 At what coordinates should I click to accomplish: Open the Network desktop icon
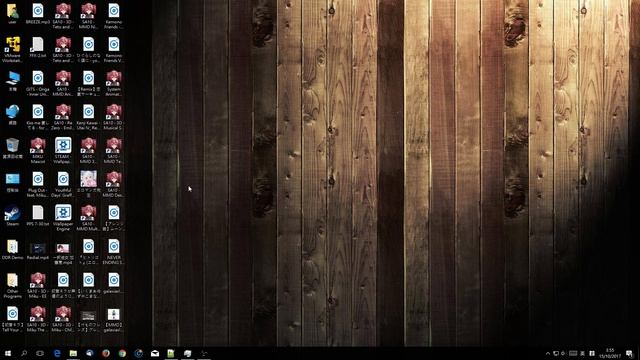click(x=12, y=114)
